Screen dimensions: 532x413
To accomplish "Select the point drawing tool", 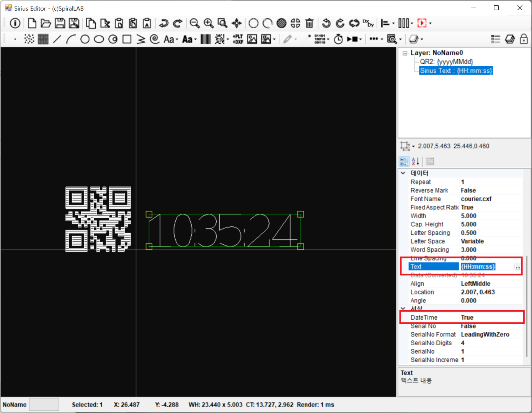I will (x=15, y=39).
